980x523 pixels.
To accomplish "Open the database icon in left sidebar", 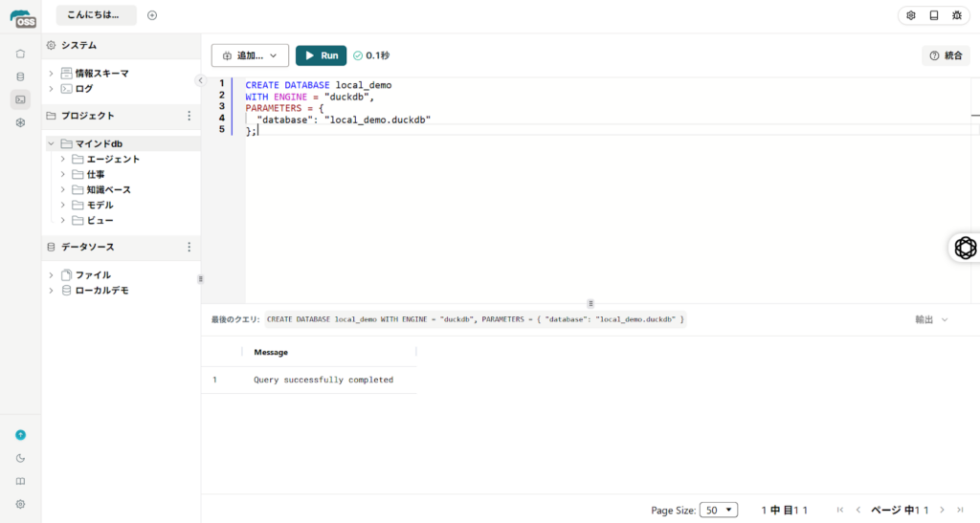I will click(x=20, y=76).
